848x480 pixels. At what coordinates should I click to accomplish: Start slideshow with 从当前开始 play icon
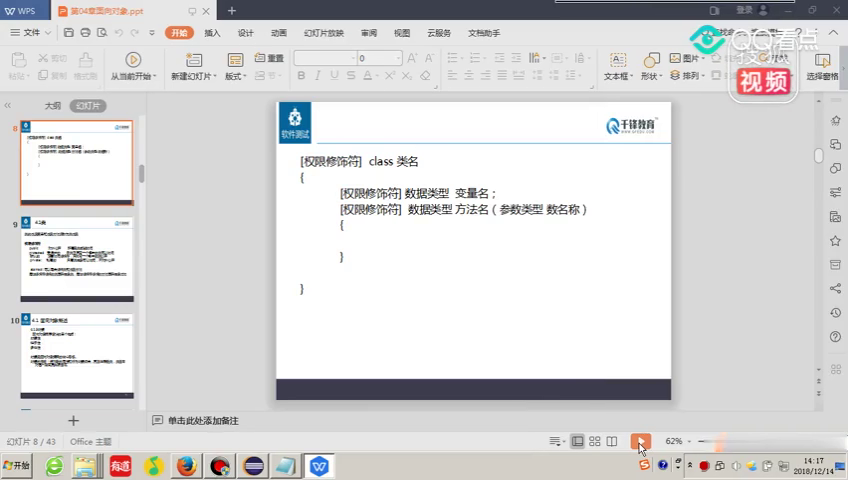tap(132, 60)
